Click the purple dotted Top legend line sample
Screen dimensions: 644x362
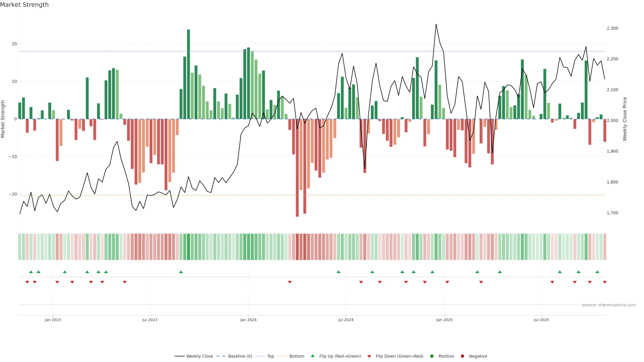point(260,356)
